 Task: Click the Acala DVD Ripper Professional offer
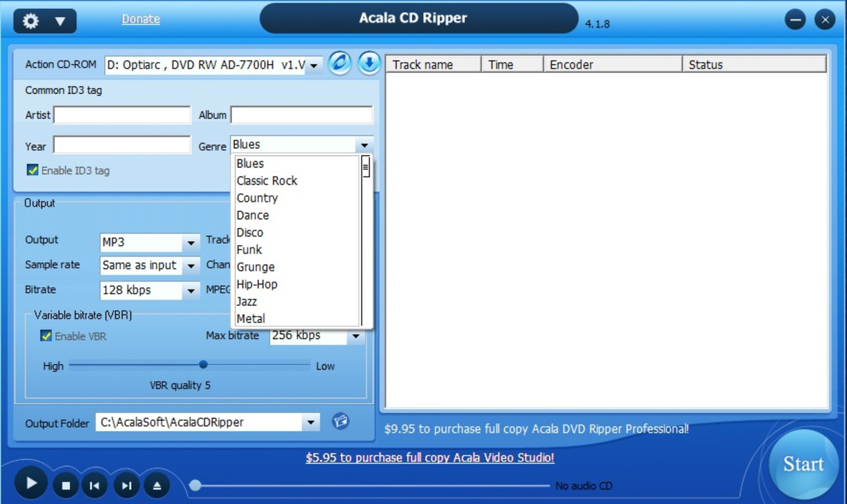(536, 429)
